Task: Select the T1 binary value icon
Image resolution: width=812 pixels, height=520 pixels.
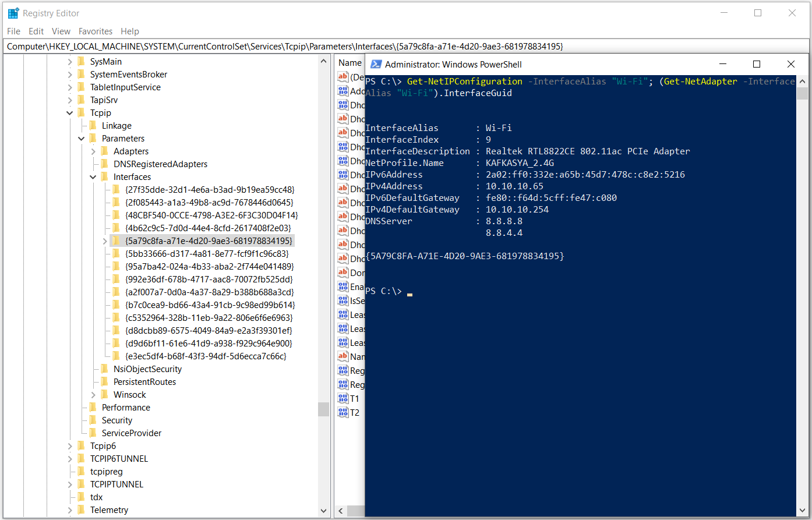Action: (x=343, y=399)
